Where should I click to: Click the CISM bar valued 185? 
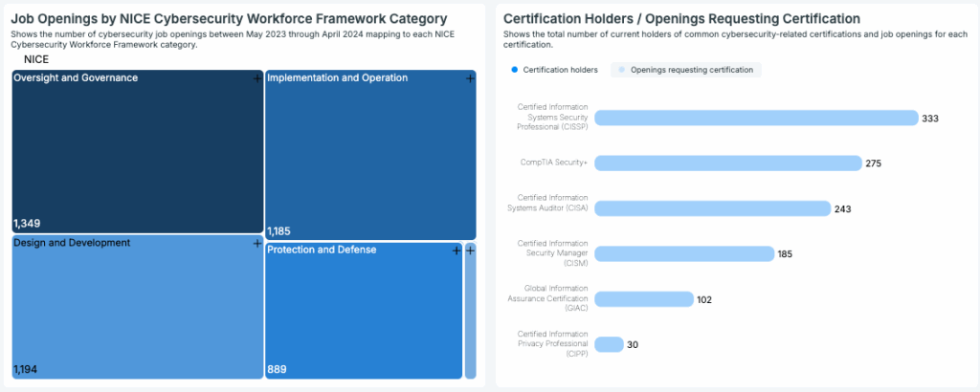click(x=684, y=253)
